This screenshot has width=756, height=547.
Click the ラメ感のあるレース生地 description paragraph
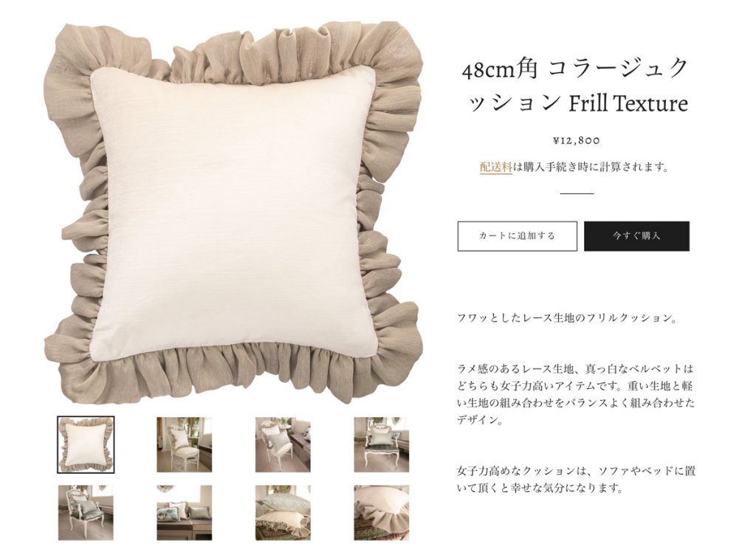(x=576, y=394)
